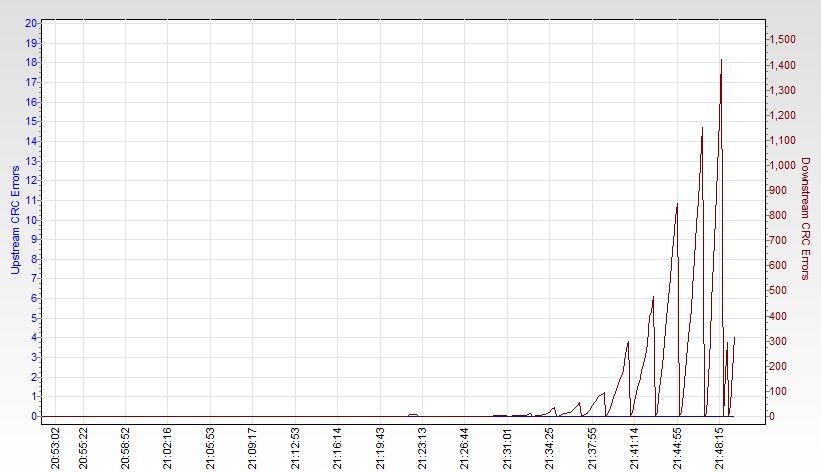Click the 21:23:13 time label

click(x=423, y=448)
